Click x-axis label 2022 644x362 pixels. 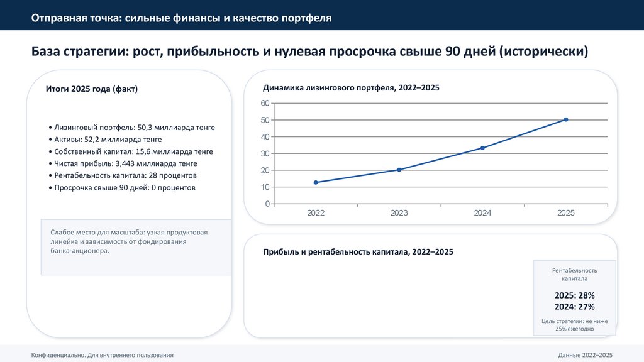pos(316,212)
